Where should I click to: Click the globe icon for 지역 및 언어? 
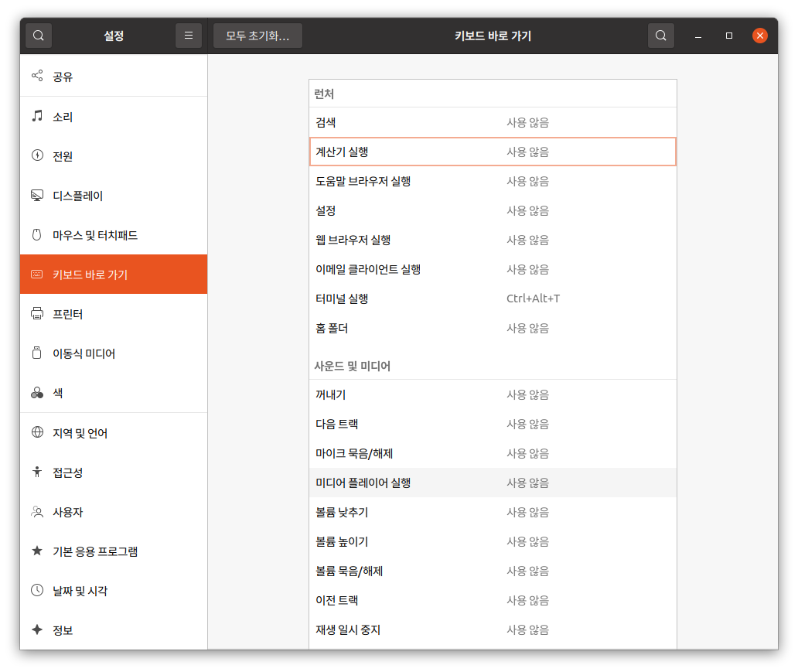tap(37, 432)
